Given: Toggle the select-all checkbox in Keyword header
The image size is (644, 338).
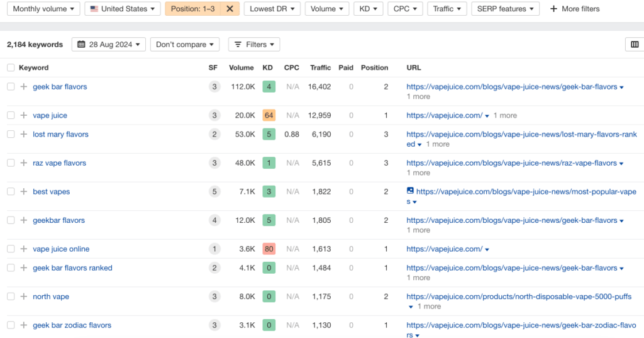Looking at the screenshot, I should pyautogui.click(x=11, y=68).
